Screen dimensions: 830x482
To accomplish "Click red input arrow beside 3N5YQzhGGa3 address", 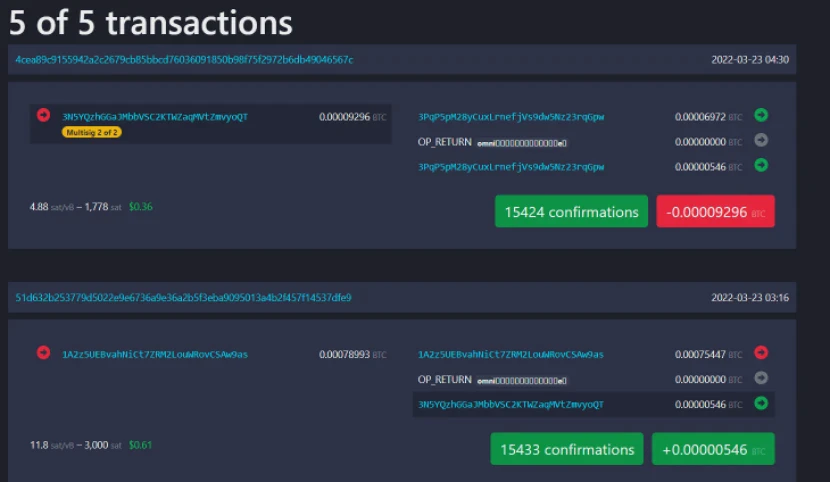I will (x=43, y=115).
